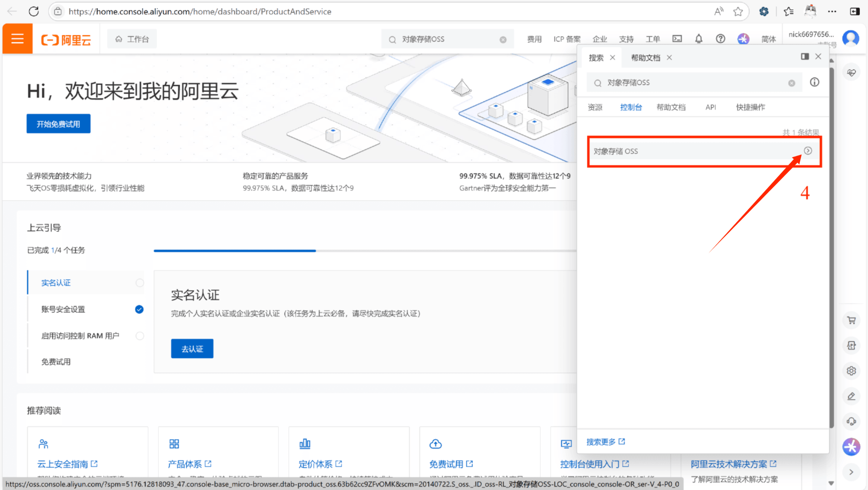Expand the right sidebar bottom chevron
868x490 pixels.
(851, 472)
